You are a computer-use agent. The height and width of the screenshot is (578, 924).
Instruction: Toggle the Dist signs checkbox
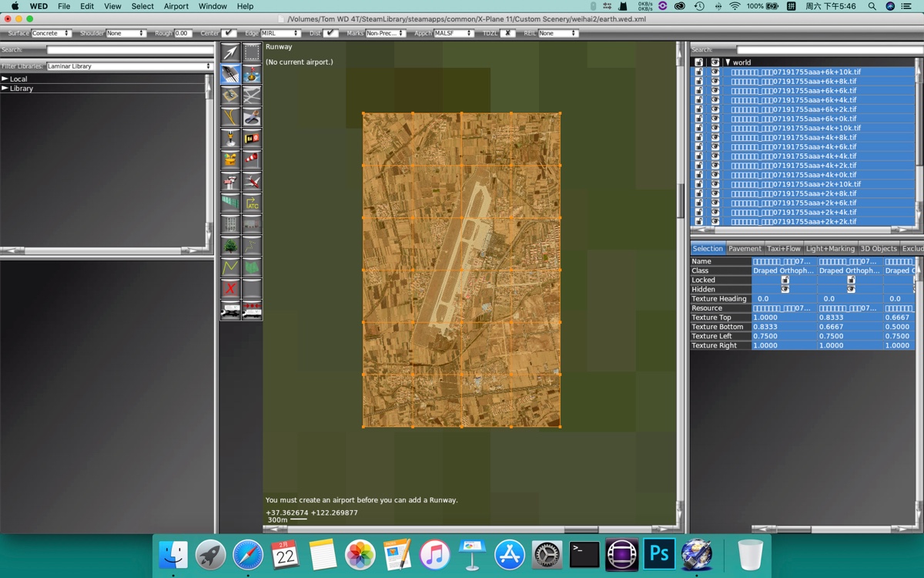[330, 33]
